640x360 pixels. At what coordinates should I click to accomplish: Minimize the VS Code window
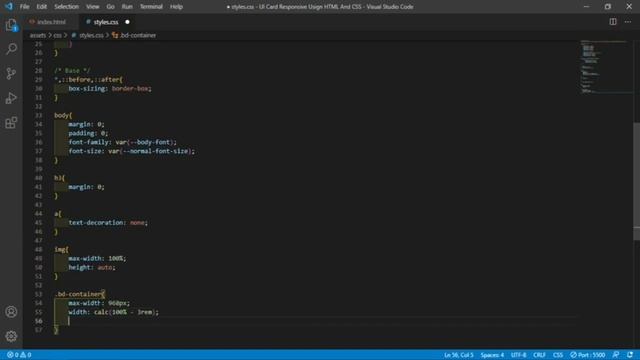click(x=587, y=7)
